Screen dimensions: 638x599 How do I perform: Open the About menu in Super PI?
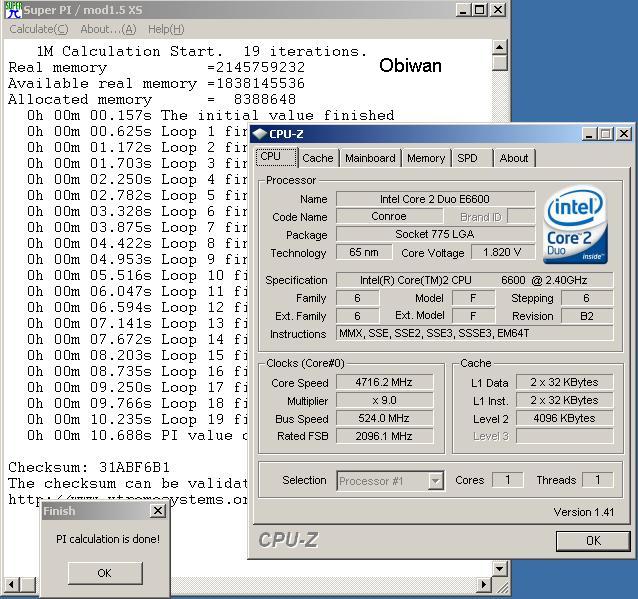[x=108, y=29]
